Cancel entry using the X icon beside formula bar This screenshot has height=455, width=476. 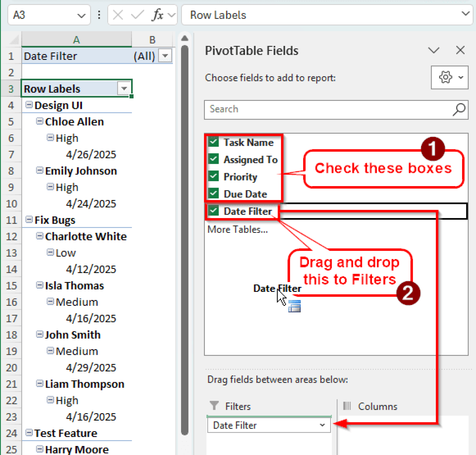(117, 14)
